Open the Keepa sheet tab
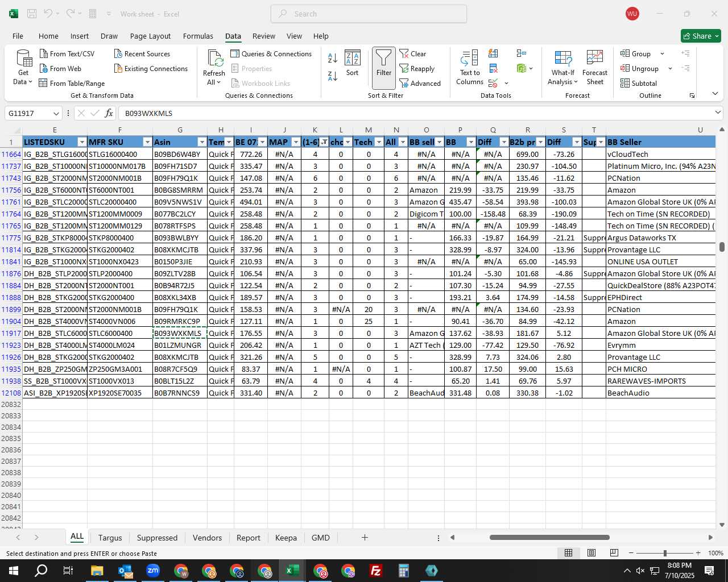The width and height of the screenshot is (728, 582). (286, 538)
